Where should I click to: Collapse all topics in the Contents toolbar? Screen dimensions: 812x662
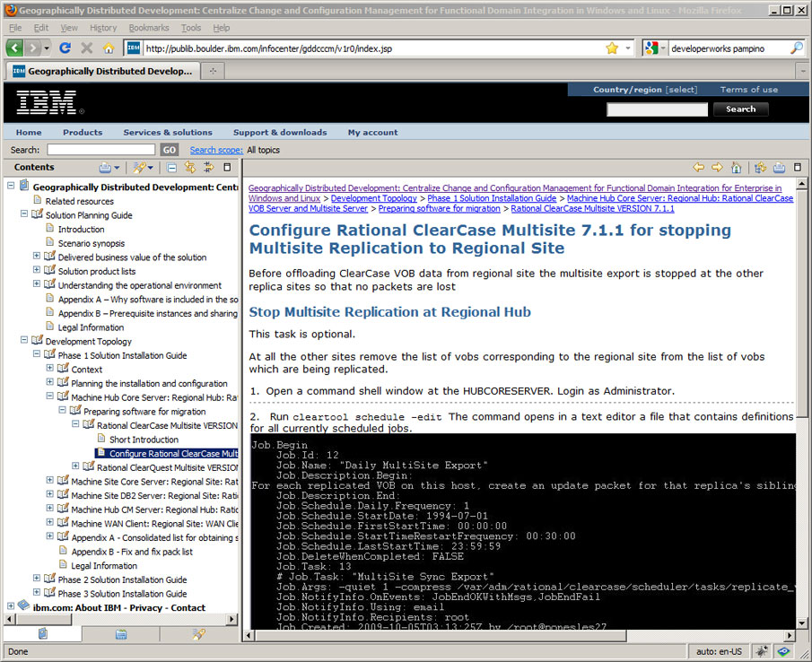click(x=171, y=168)
